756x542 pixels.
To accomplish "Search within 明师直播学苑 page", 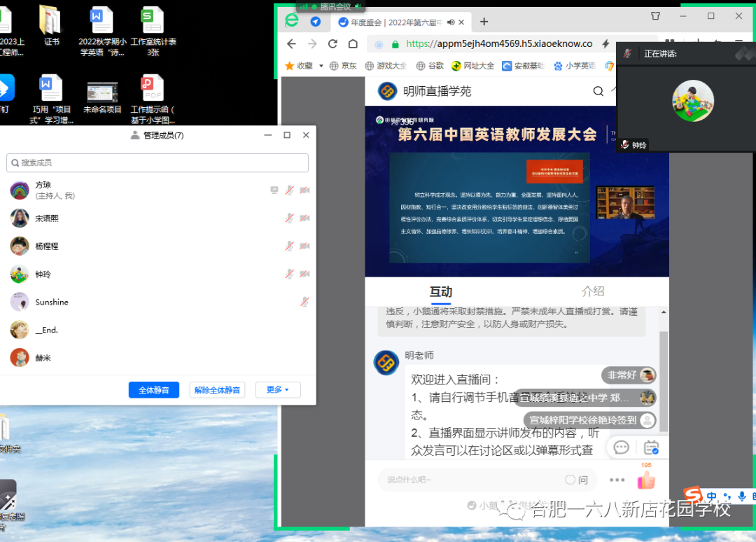I will (598, 91).
